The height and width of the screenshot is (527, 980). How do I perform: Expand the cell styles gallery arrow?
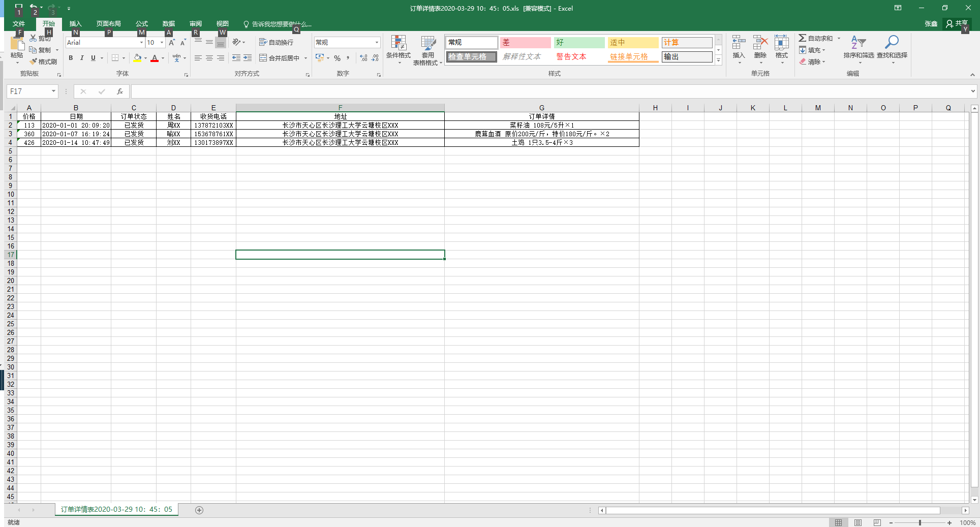pos(718,60)
